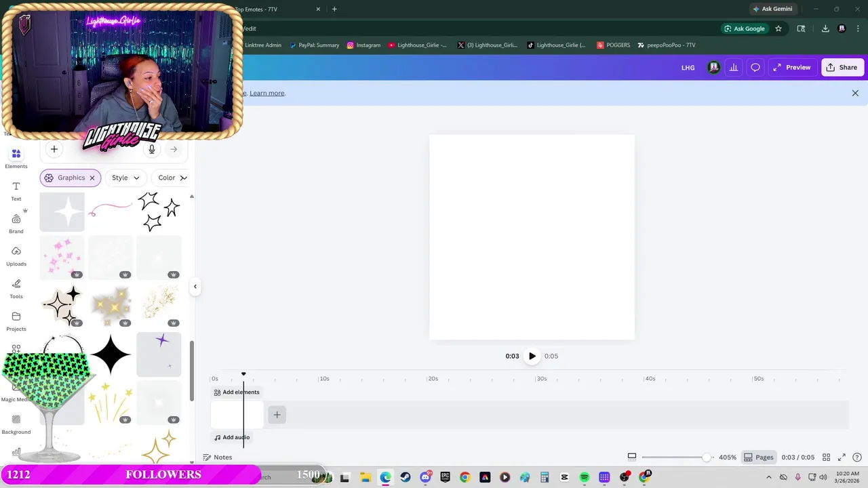Image resolution: width=868 pixels, height=488 pixels.
Task: Open the Projects panel
Action: click(16, 321)
